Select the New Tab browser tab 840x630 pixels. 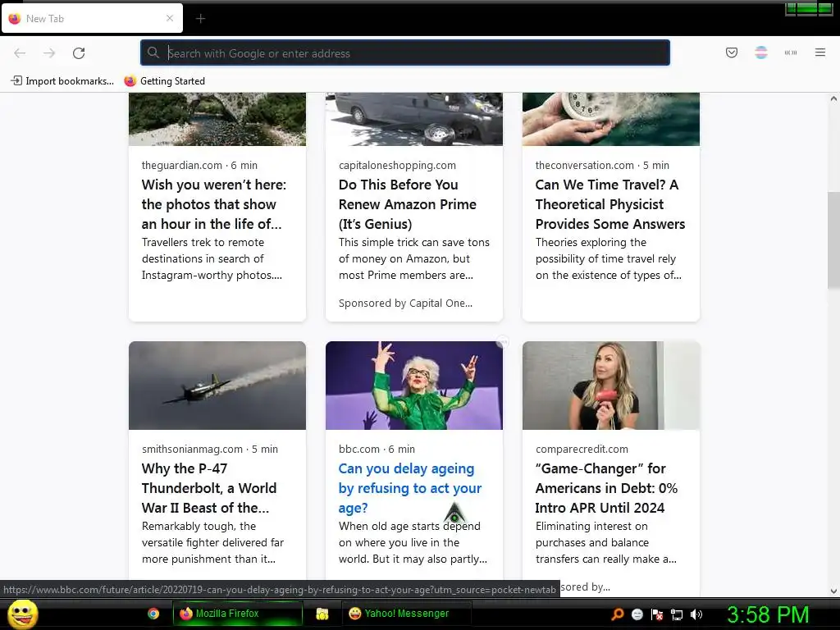[x=92, y=18]
